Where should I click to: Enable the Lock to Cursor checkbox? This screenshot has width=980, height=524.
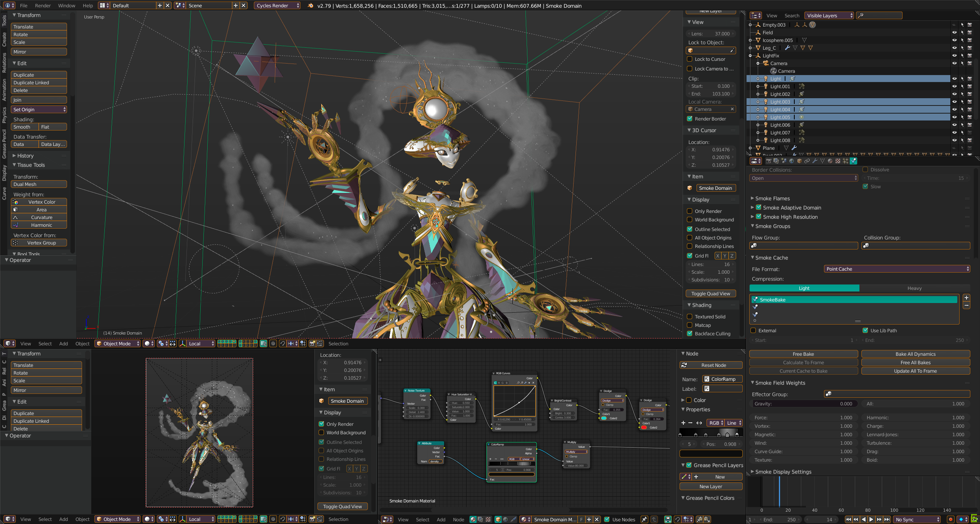690,59
